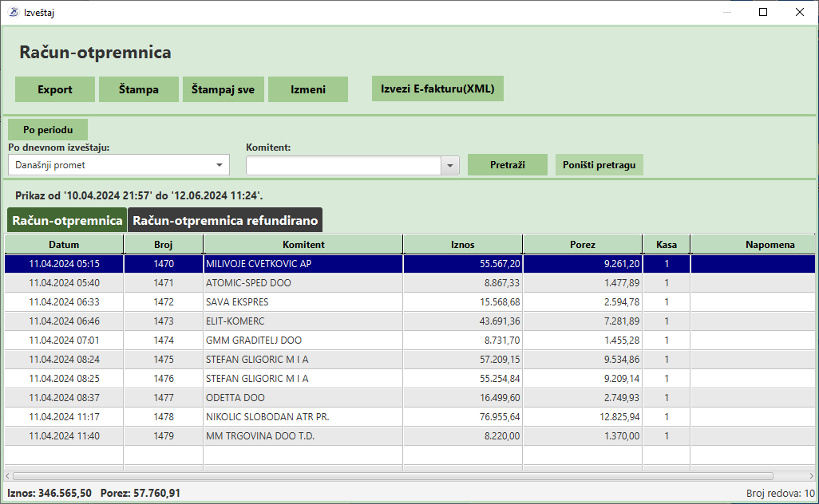Sort by the Datum column header
Viewport: 819px width, 504px height.
[64, 244]
